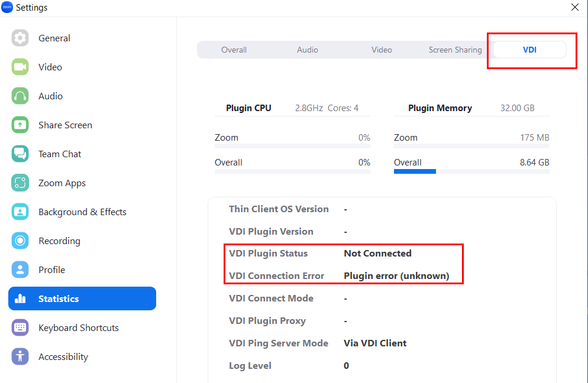Open the Keyboard Shortcuts keyboard icon
The image size is (588, 383).
pos(20,328)
